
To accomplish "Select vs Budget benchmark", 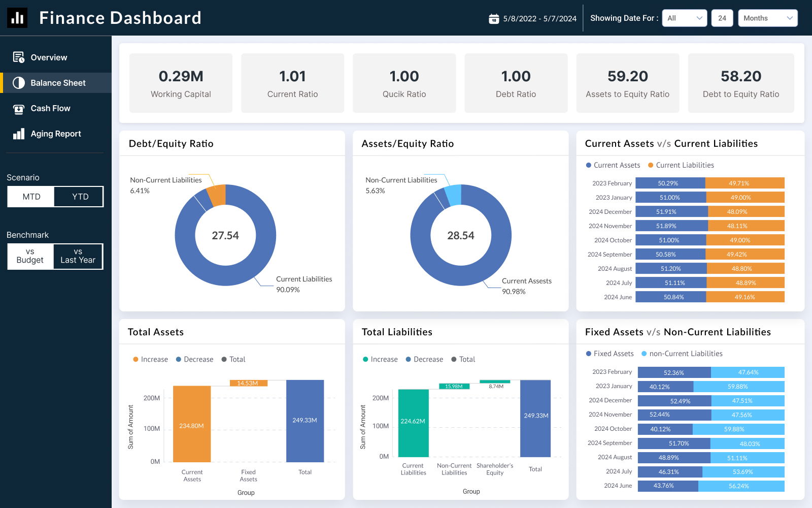I will (30, 256).
